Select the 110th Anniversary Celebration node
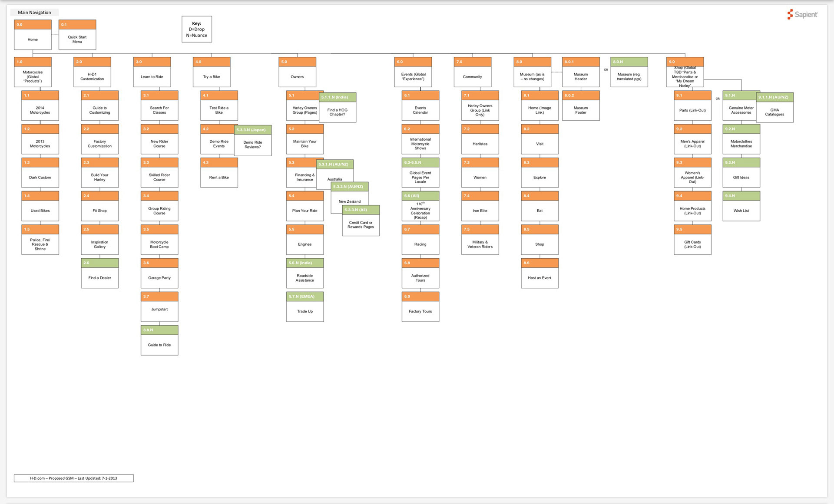 point(420,206)
